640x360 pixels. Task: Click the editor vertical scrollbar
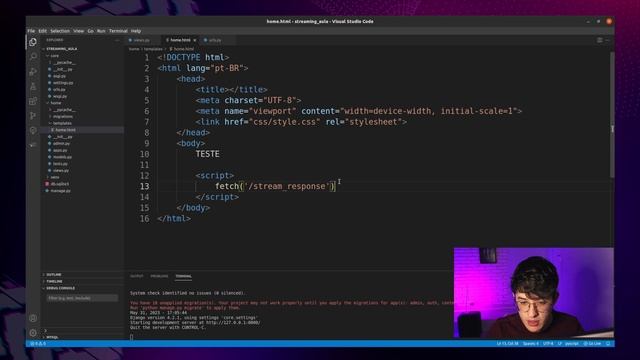(x=612, y=114)
